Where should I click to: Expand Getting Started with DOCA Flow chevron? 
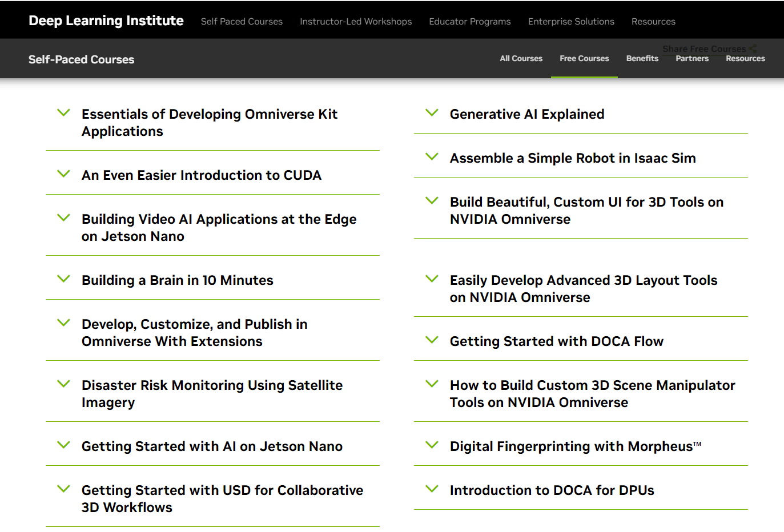coord(432,340)
